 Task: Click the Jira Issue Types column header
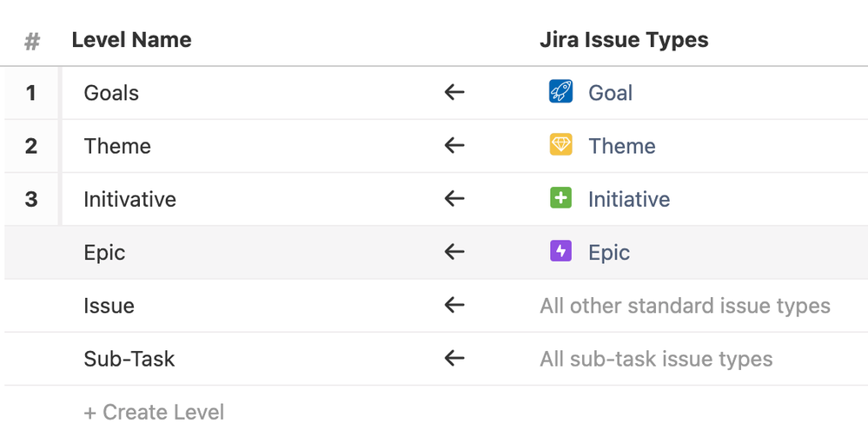(x=623, y=40)
